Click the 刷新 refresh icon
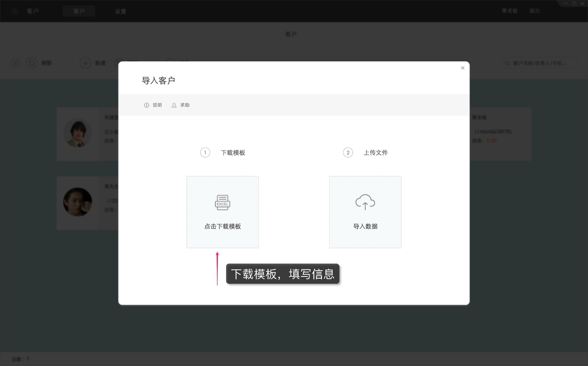Screen dimensions: 588x366 pyautogui.click(x=32, y=63)
